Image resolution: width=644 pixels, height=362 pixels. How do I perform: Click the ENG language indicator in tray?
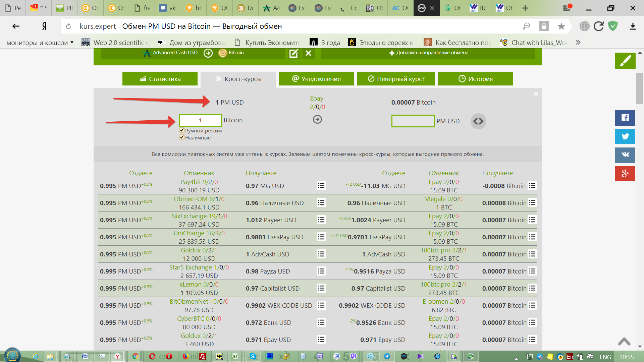pos(605,357)
